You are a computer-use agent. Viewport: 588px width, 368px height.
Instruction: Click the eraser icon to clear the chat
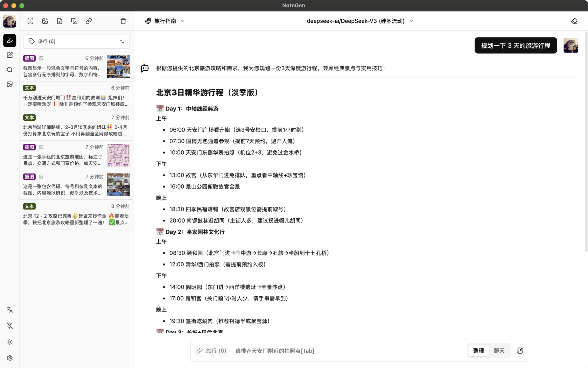coord(574,21)
